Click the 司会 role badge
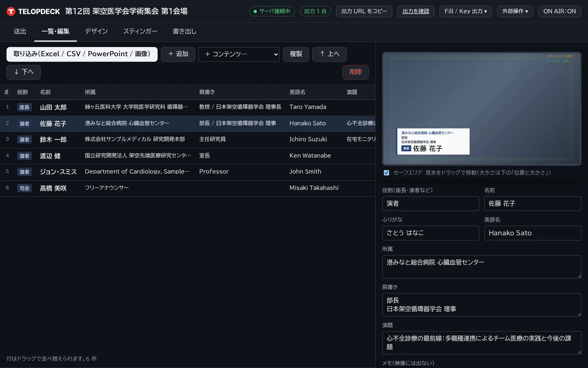 pos(25,188)
